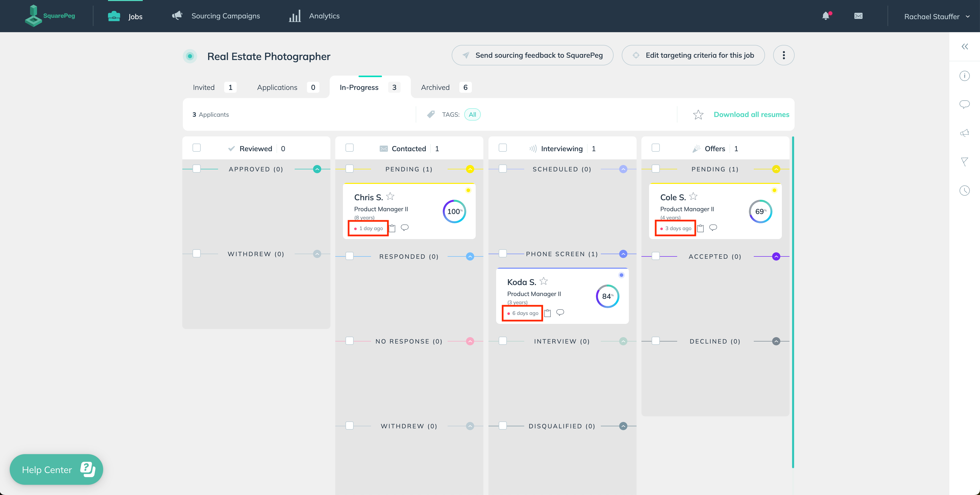Switch to the Archived tab
The image size is (980, 495).
tap(446, 87)
